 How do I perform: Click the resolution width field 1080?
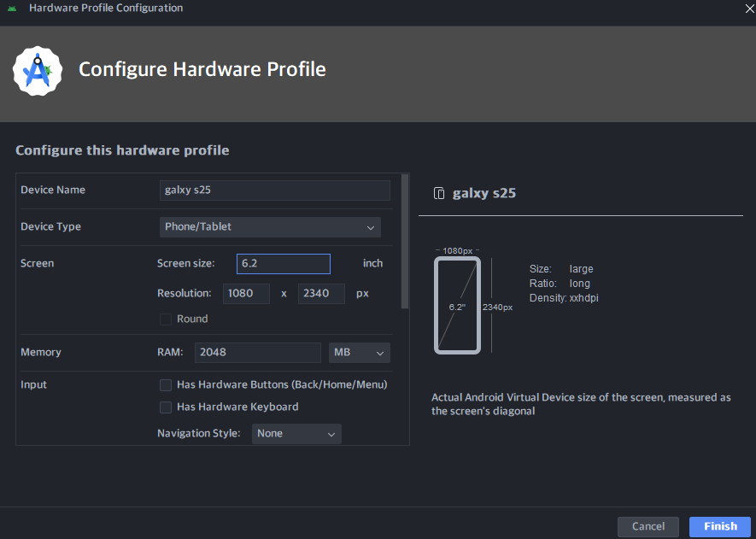coord(246,294)
